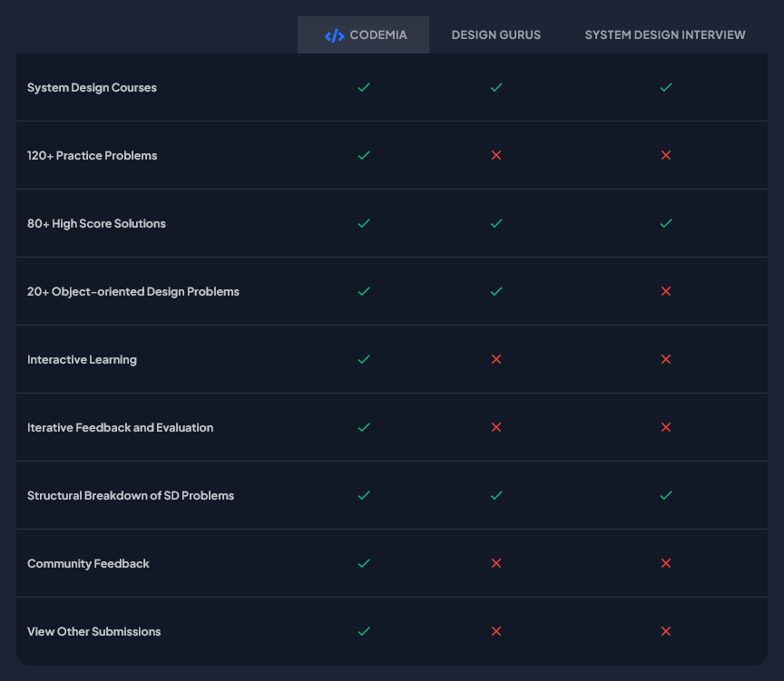Click the Codemia code-bracket logo icon

click(x=334, y=35)
